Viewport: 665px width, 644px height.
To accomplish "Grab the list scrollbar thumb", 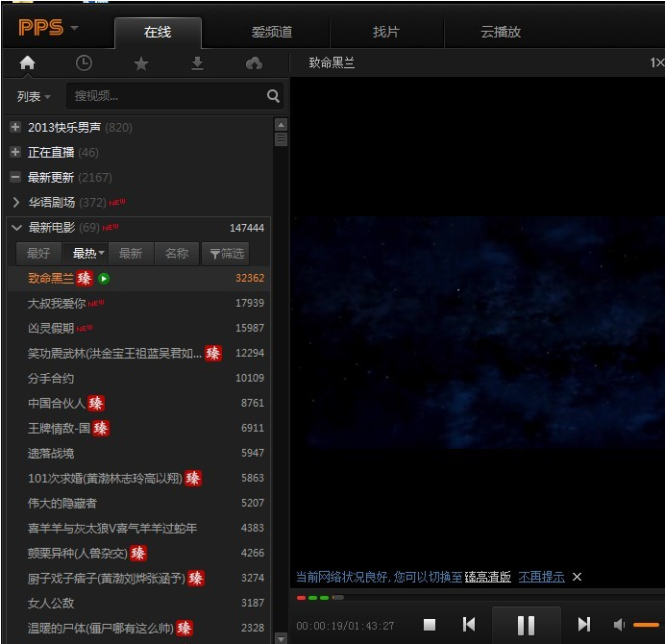I will [x=281, y=139].
